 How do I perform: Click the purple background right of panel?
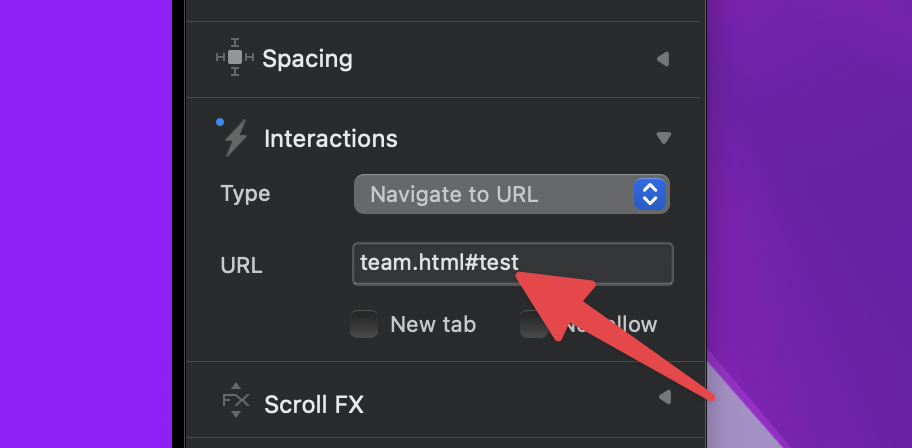[810, 150]
